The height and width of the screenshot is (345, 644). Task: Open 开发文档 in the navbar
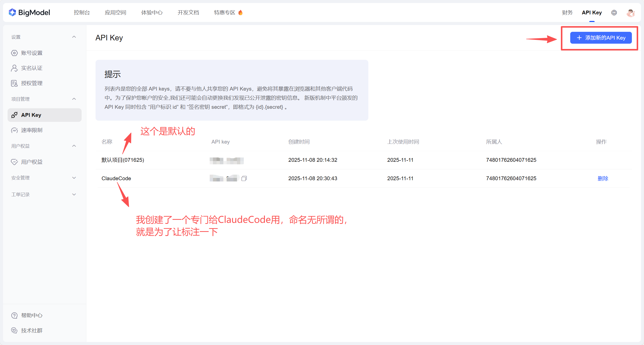[x=188, y=13]
